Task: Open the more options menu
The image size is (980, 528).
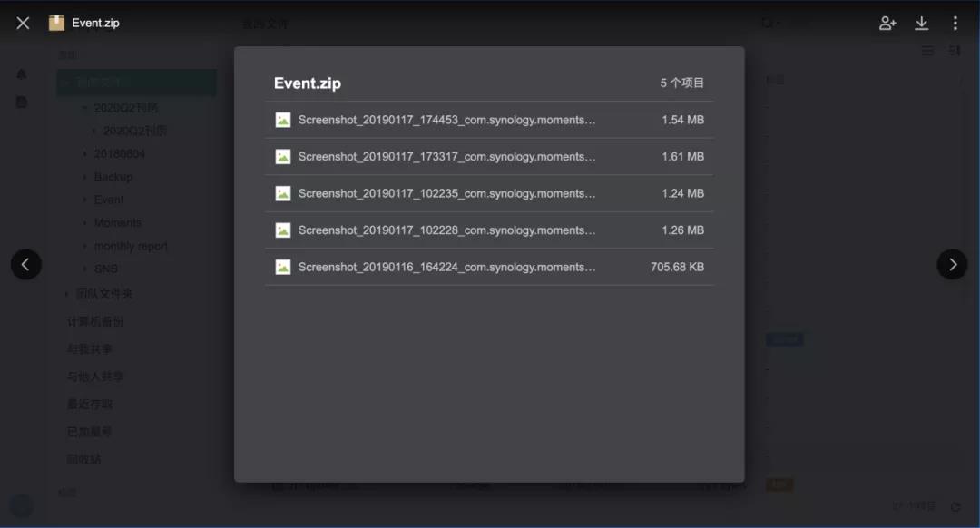Action: point(955,24)
